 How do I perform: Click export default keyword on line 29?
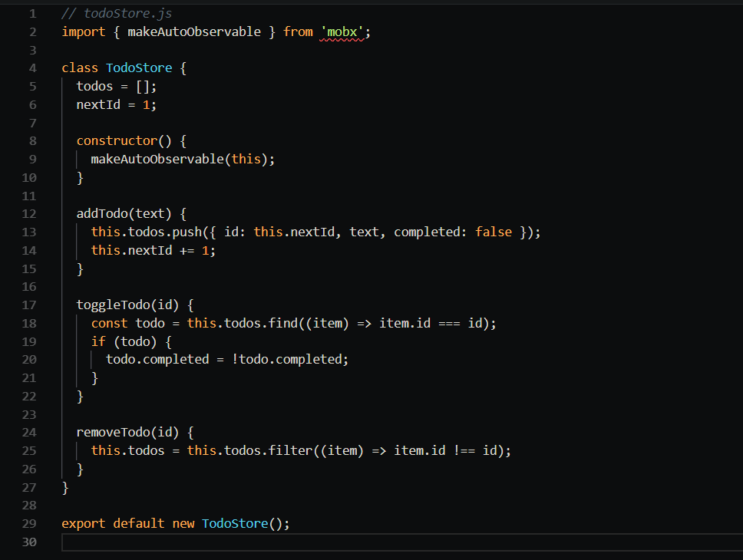click(113, 523)
